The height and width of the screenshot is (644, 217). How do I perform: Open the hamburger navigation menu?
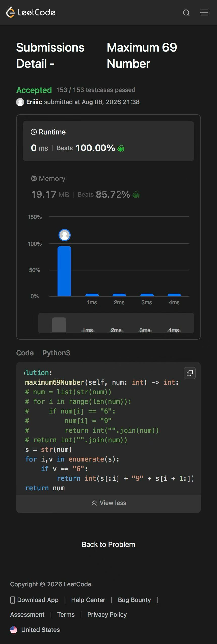coord(204,12)
